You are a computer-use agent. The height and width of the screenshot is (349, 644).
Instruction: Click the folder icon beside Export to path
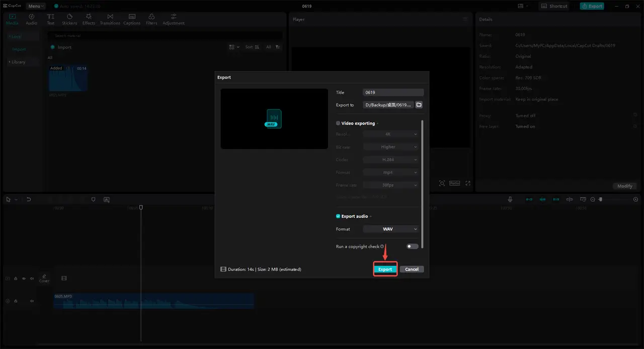click(419, 105)
